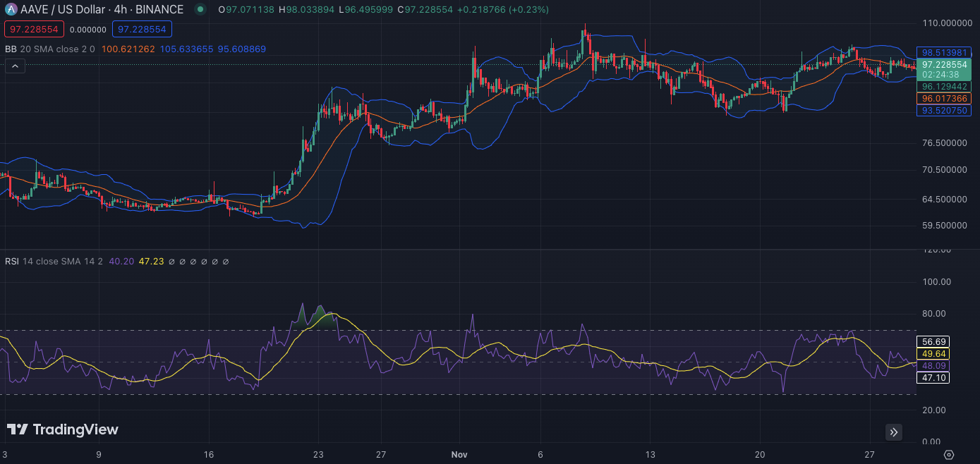
Task: Select the BB 20 SMA close indicator legend
Action: tap(49, 49)
